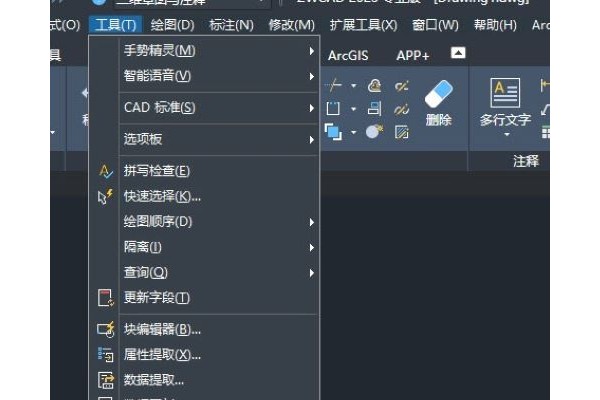Screen dimensions: 600x400
Task: Click the revision cloud icon in the ribbon
Action: pos(375,85)
